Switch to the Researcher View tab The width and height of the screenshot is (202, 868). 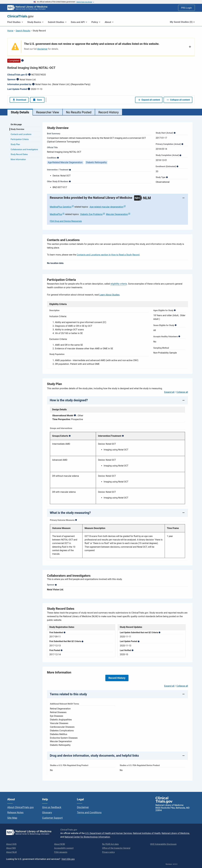point(47,112)
